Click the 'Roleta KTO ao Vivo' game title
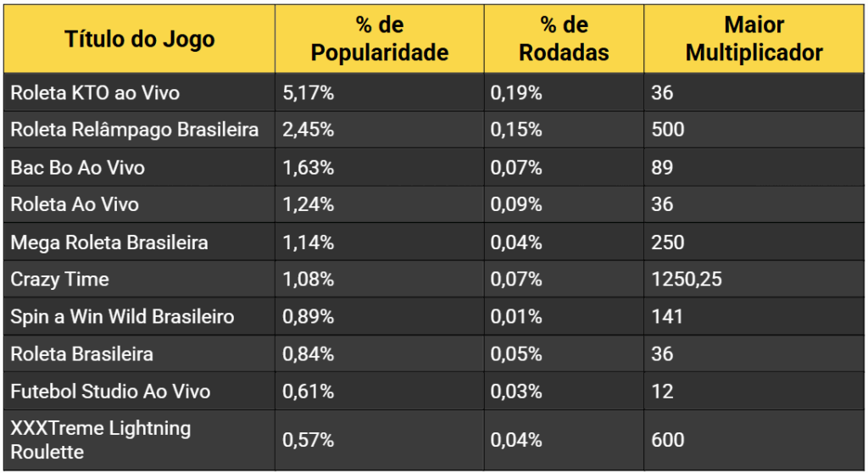Viewport: 868px width, 473px height. [95, 92]
